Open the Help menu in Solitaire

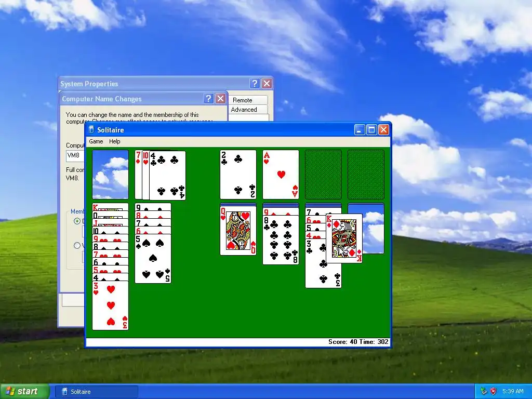115,141
